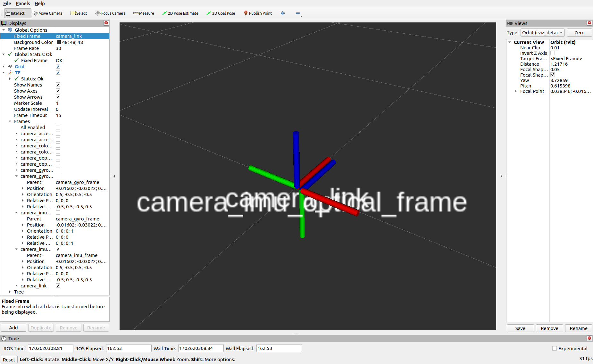Add a new tool with the plus icon

(282, 13)
